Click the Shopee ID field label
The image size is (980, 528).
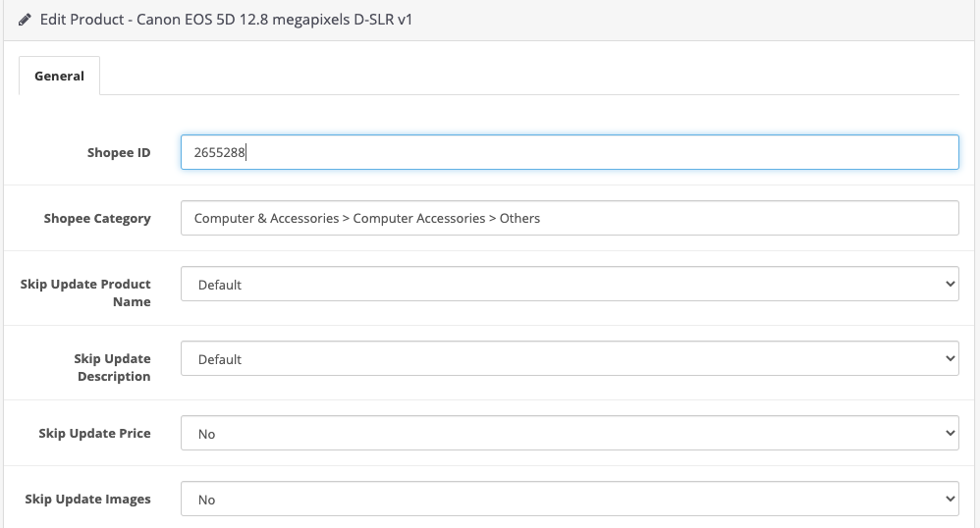[x=119, y=152]
